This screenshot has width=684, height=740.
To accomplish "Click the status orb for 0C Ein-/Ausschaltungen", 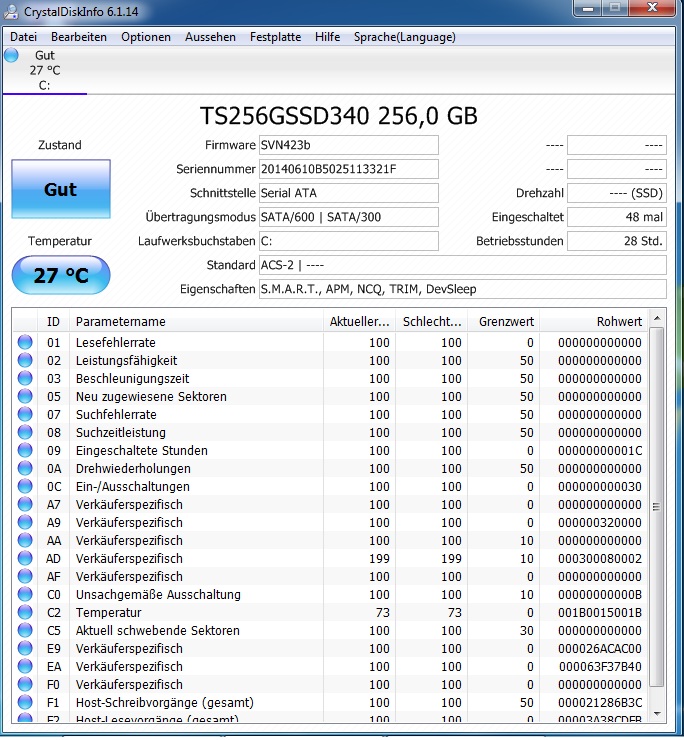I will 25,486.
